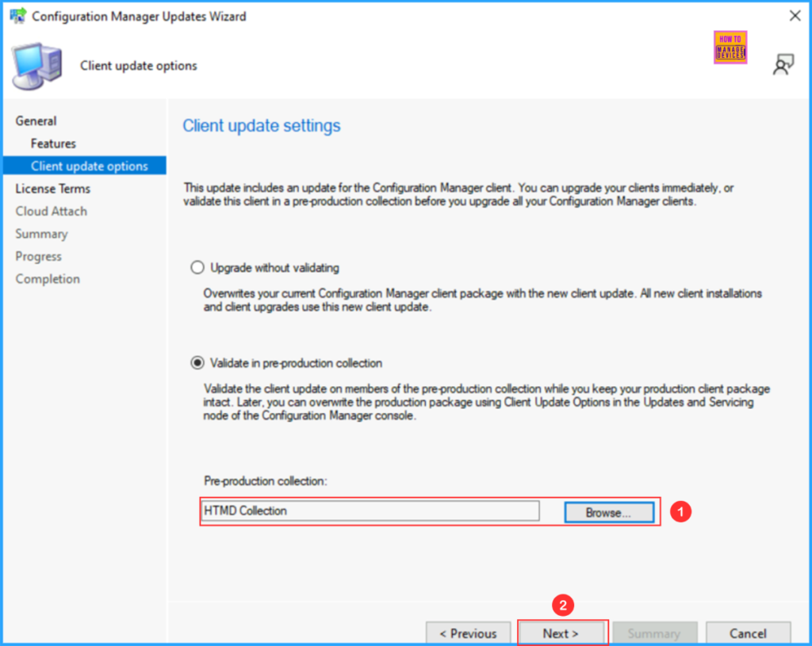Click the computer wizard header icon
Screen dimensions: 812x646
pyautogui.click(x=36, y=67)
